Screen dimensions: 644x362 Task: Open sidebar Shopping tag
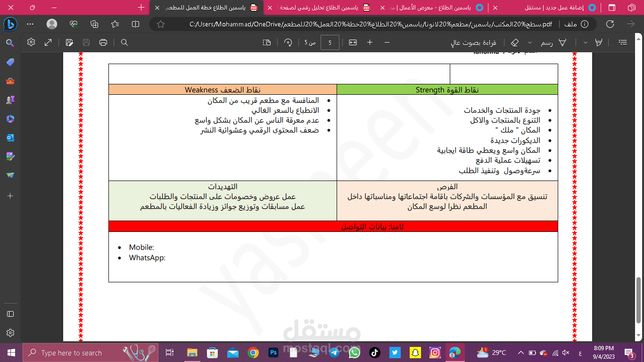point(10,62)
